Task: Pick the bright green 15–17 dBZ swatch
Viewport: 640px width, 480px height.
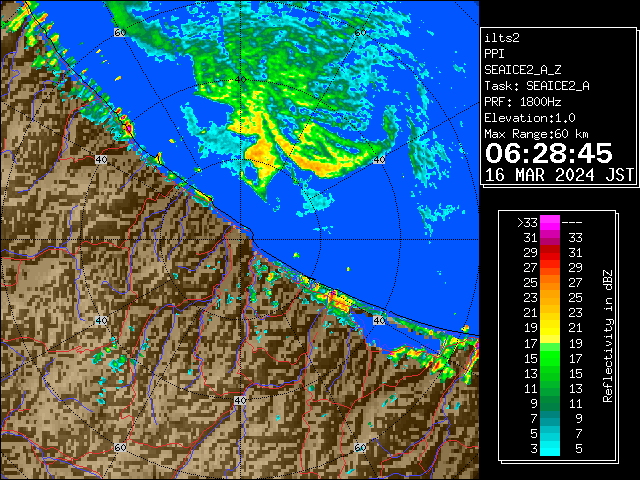Action: pyautogui.click(x=550, y=358)
